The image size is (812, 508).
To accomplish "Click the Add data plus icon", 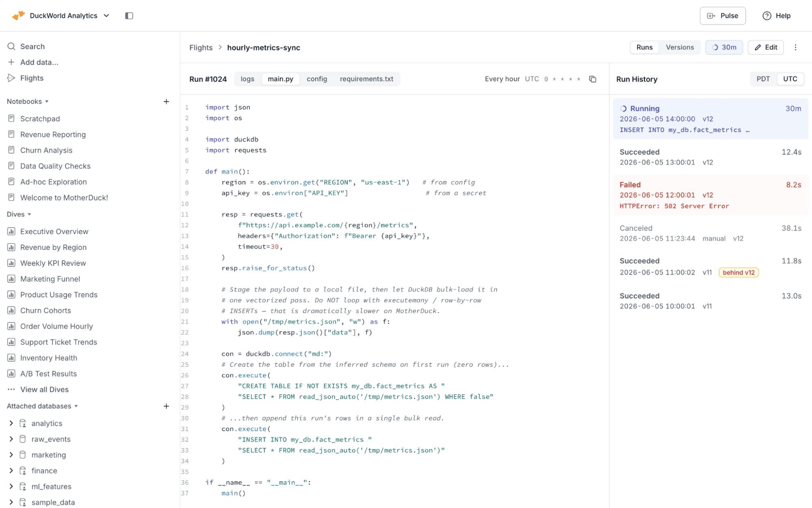I will pyautogui.click(x=11, y=62).
